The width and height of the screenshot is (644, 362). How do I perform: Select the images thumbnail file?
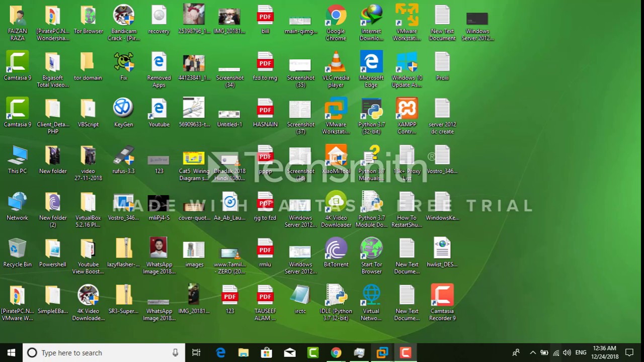pyautogui.click(x=194, y=253)
